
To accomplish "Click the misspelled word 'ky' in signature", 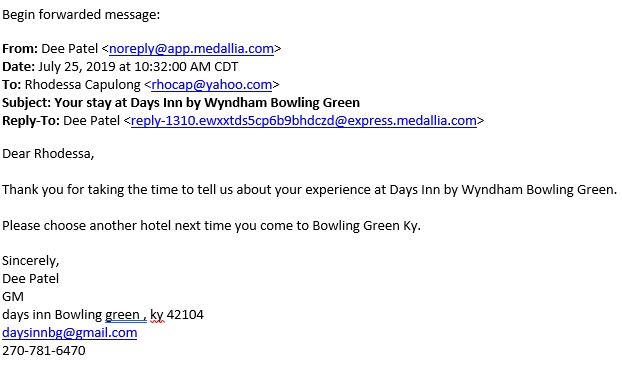I will pyautogui.click(x=157, y=315).
